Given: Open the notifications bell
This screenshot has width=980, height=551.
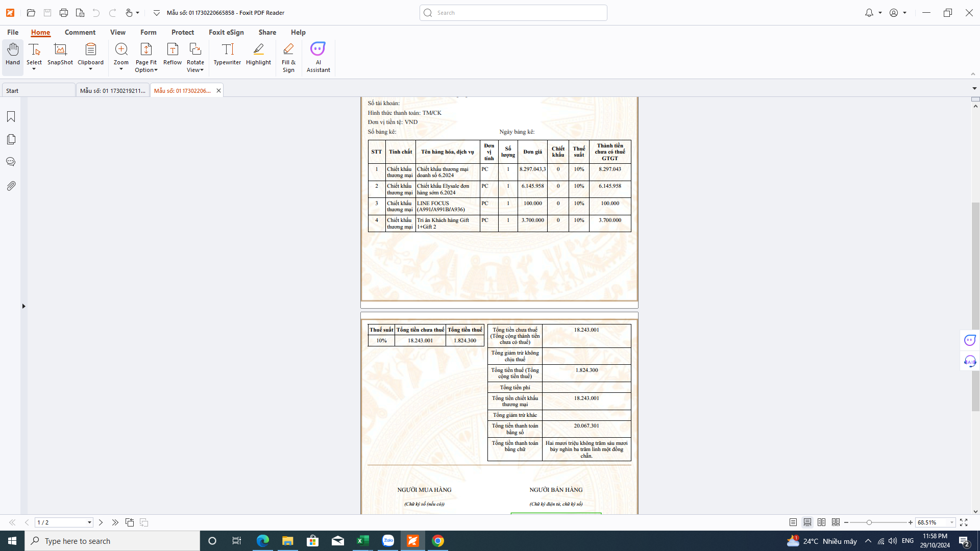Looking at the screenshot, I should (x=869, y=13).
